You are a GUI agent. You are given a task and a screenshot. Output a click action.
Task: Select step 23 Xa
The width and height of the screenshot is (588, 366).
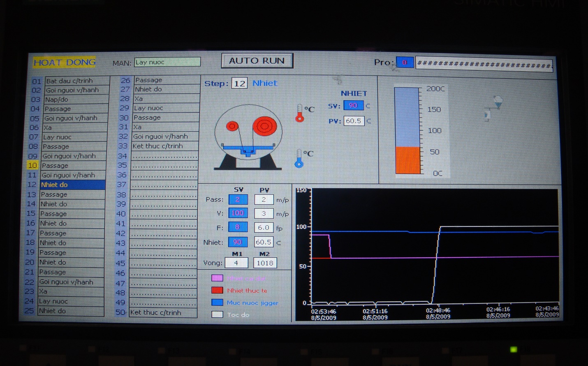71,291
